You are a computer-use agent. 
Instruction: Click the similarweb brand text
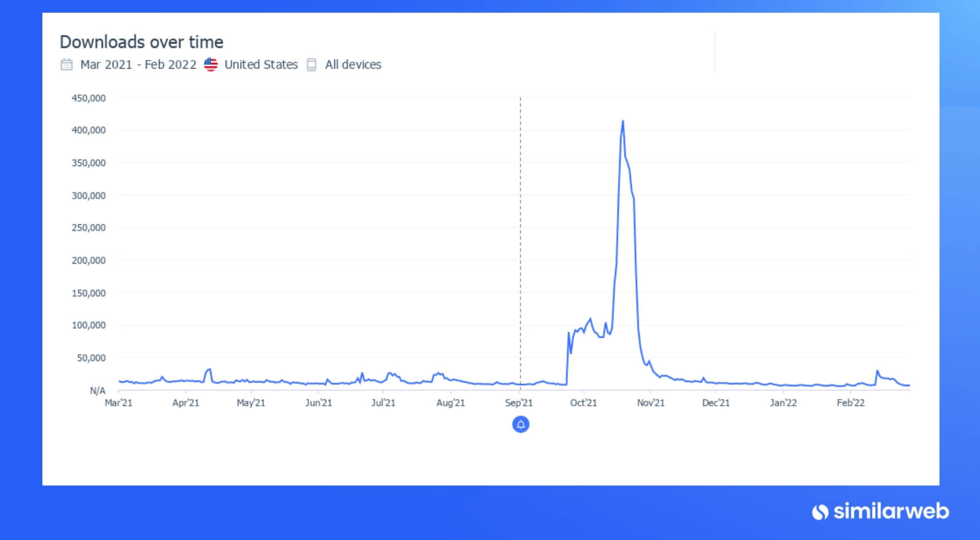pyautogui.click(x=891, y=511)
